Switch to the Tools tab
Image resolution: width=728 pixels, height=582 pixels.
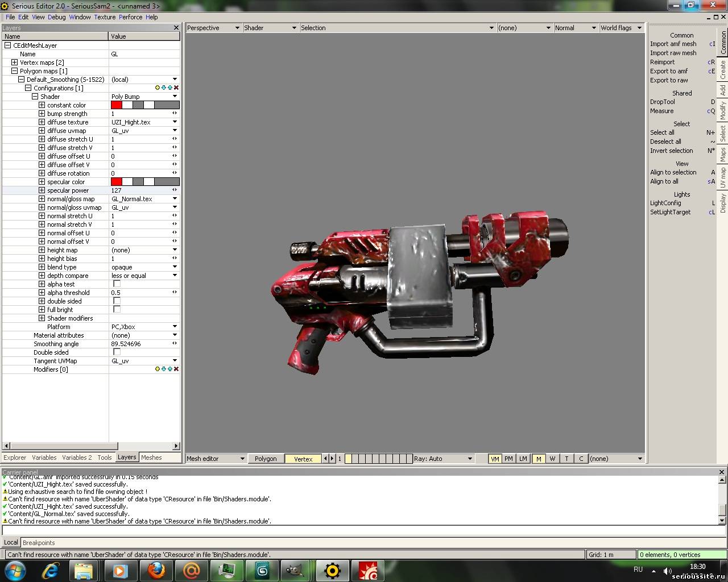105,458
